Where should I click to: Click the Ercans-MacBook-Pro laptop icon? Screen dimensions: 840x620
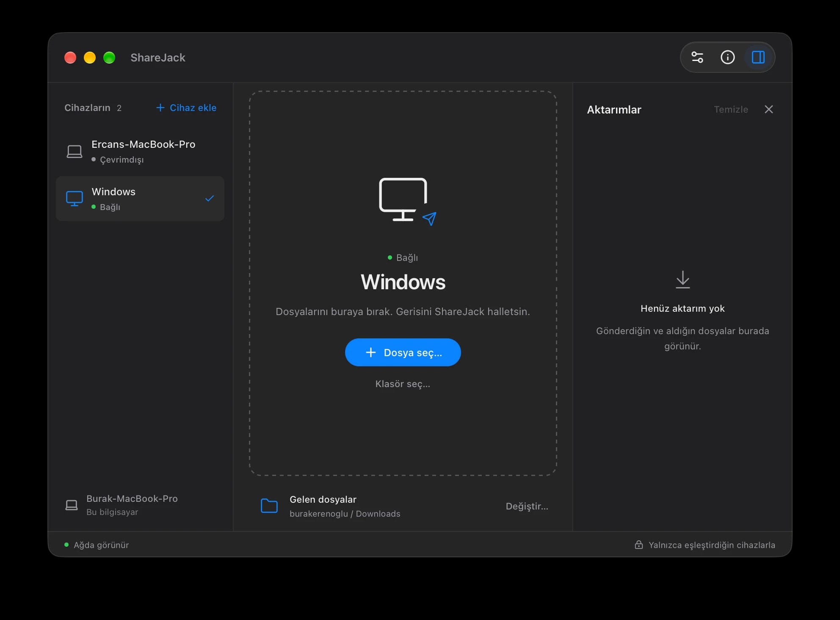click(75, 151)
